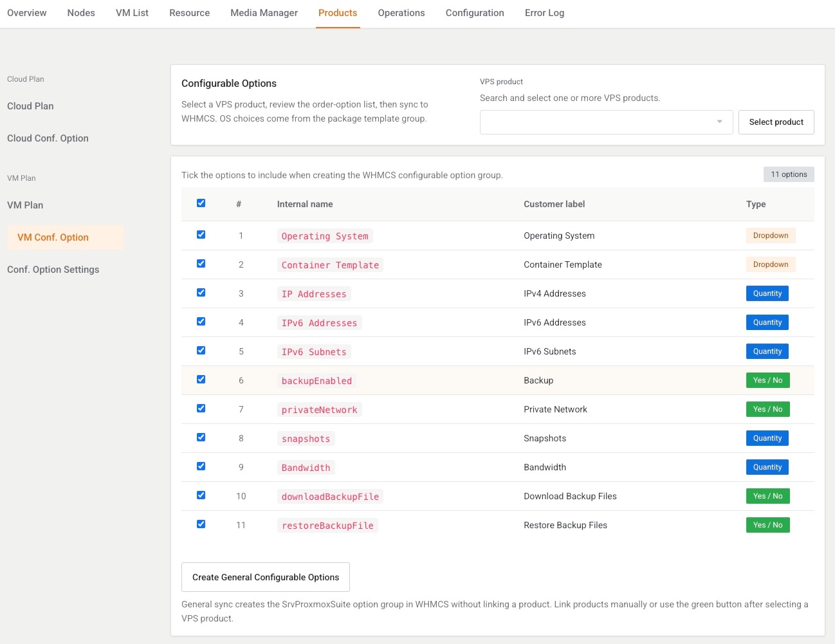835x644 pixels.
Task: Deselect the Bandwidth row checkbox
Action: tap(201, 466)
